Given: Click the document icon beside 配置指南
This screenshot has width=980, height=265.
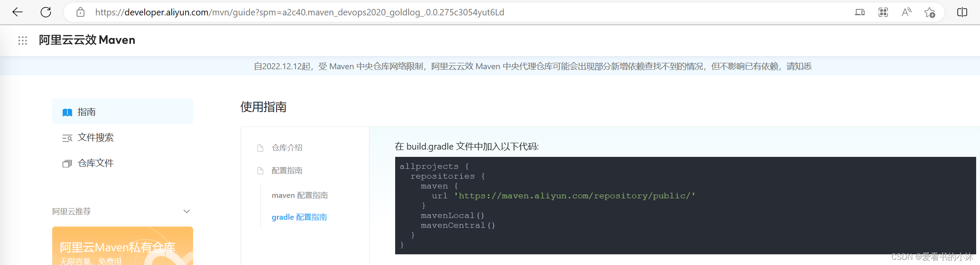Looking at the screenshot, I should click(x=260, y=171).
